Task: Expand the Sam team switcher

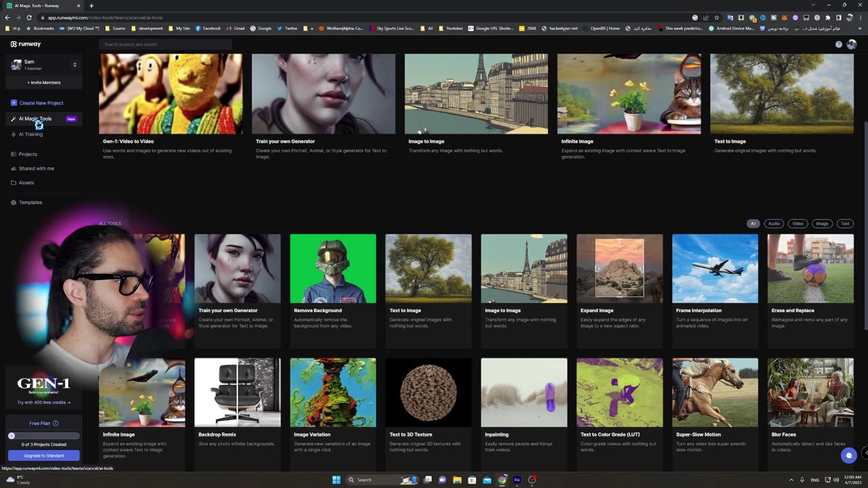Action: click(x=75, y=64)
